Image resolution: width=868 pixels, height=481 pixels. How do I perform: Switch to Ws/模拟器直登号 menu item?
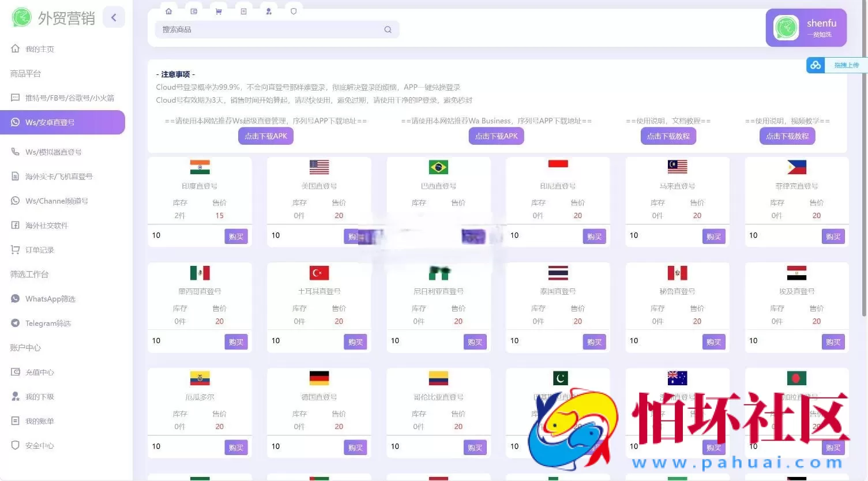[x=52, y=152]
